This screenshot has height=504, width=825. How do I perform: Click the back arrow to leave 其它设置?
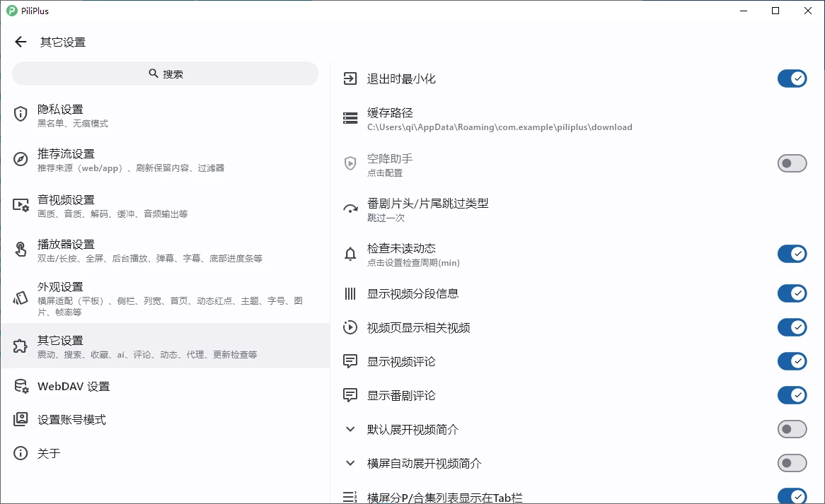(x=21, y=41)
